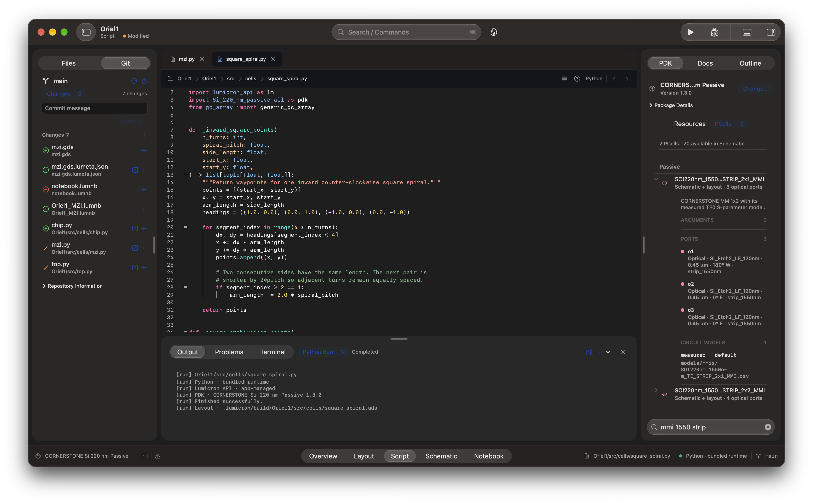Image resolution: width=813 pixels, height=504 pixels.
Task: Expand Repository Information section
Action: pos(72,286)
